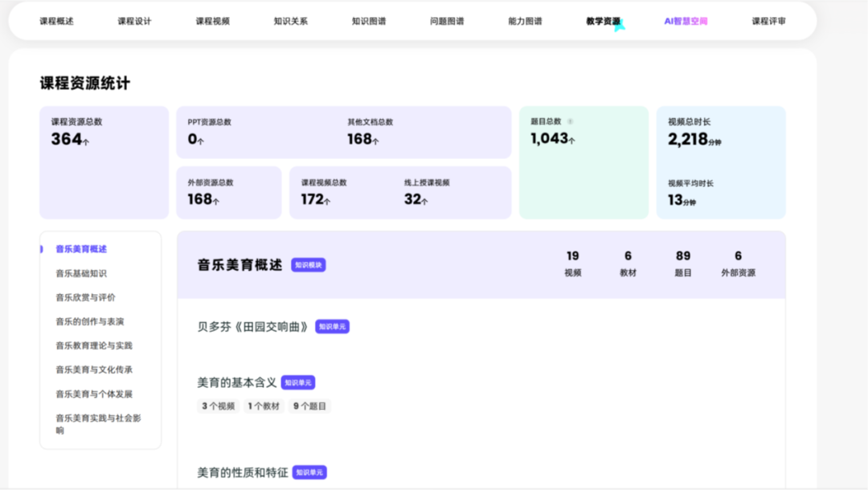Switch to the 课程设计 tab

[134, 22]
